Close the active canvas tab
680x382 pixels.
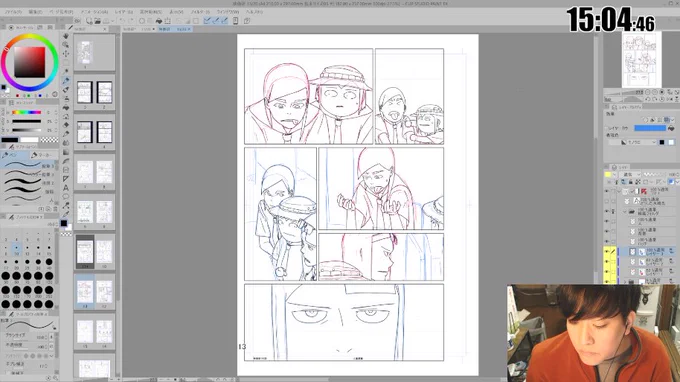(x=189, y=29)
